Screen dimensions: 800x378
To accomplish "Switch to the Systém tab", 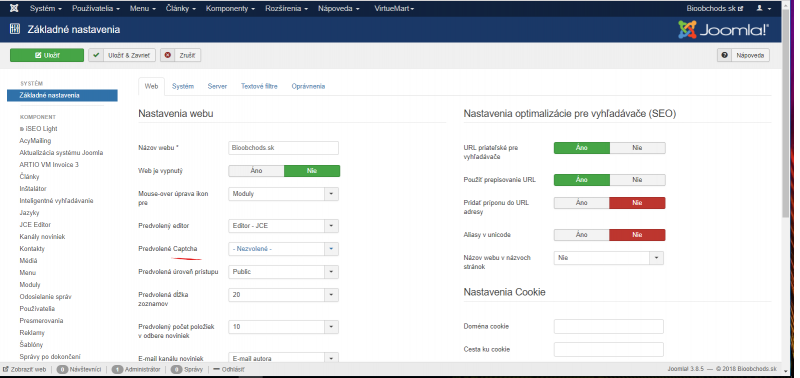I will [183, 86].
